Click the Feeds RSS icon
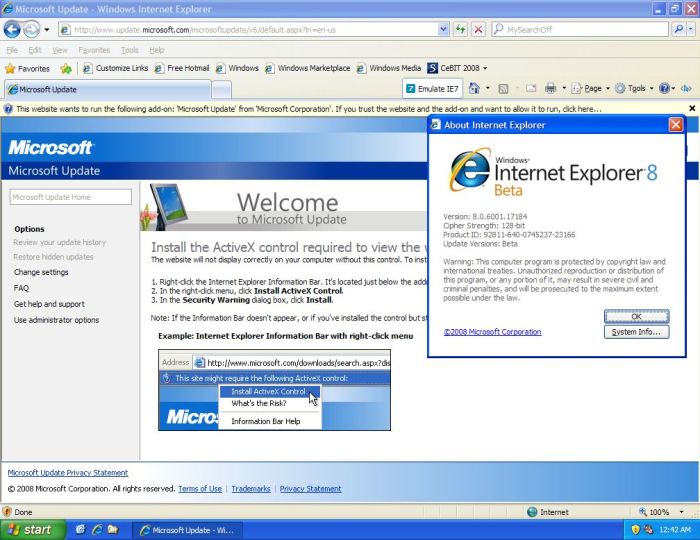The height and width of the screenshot is (540, 700). tap(503, 88)
